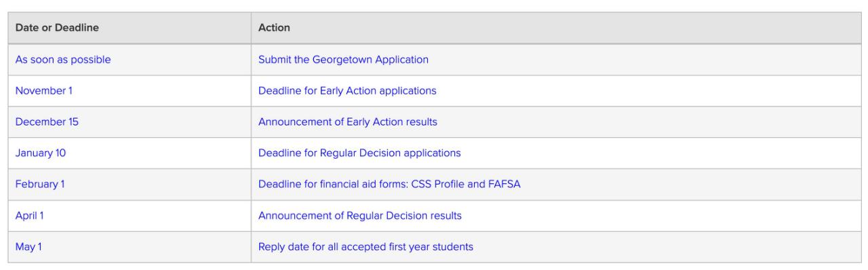This screenshot has height=270, width=868.
Task: Click the word "FAFSA" in February row
Action: point(505,185)
